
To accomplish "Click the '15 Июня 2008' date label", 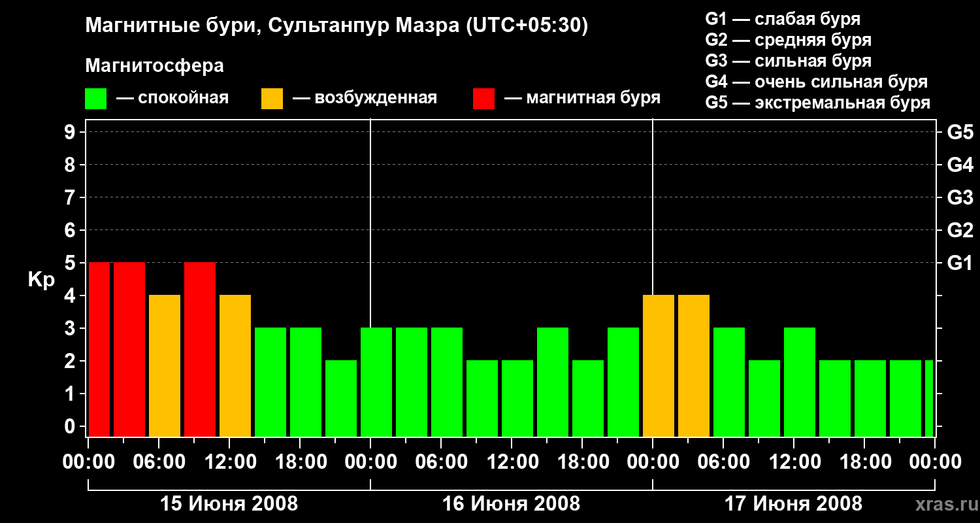I will 229,504.
